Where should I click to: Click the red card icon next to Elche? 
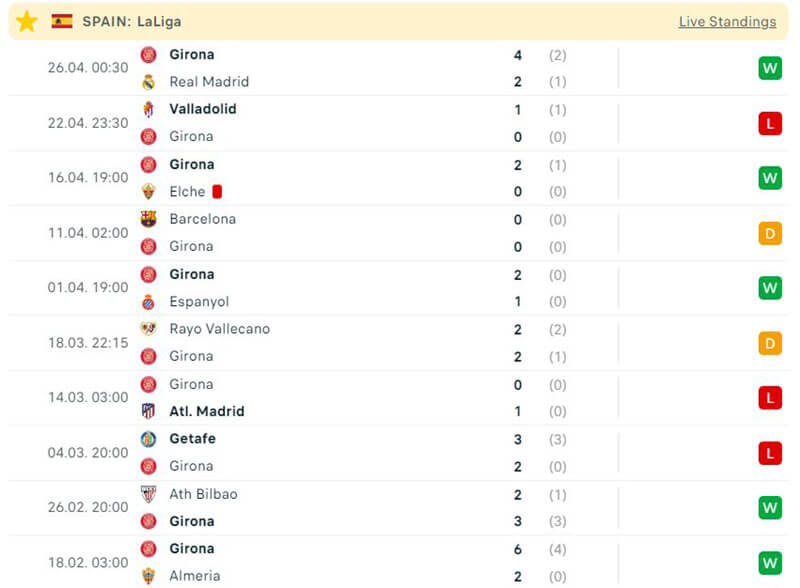217,191
